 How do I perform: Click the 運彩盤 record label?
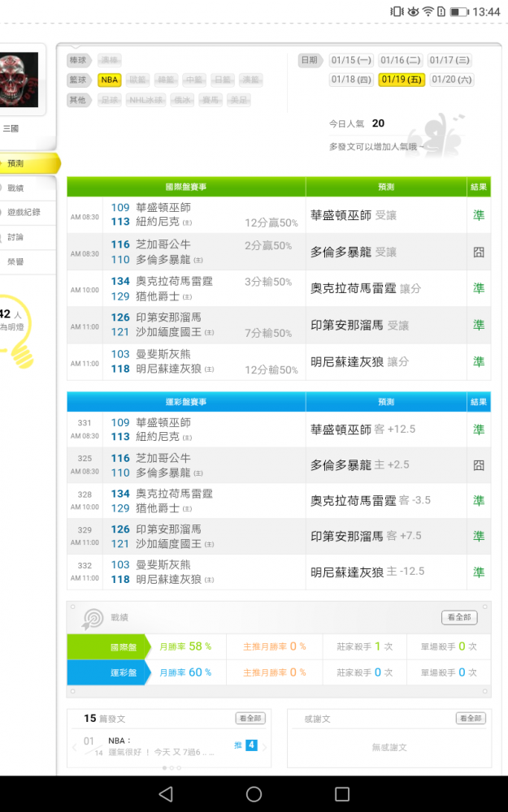110,672
